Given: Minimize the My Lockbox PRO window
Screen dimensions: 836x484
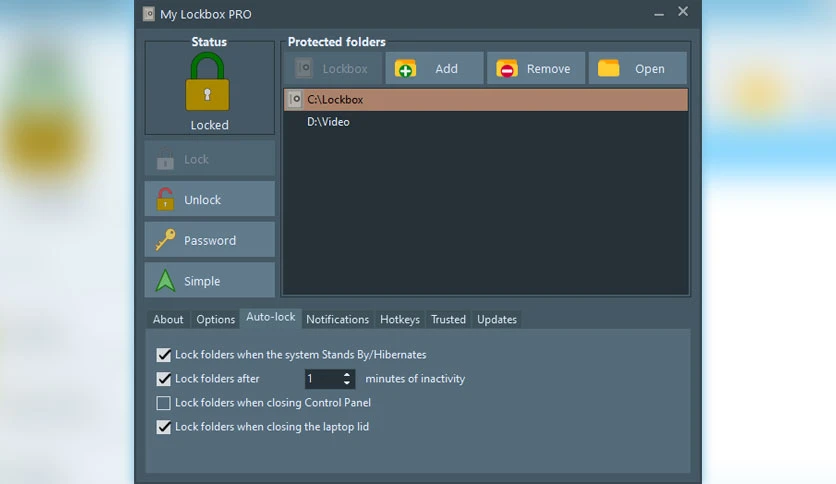Looking at the screenshot, I should coord(659,14).
